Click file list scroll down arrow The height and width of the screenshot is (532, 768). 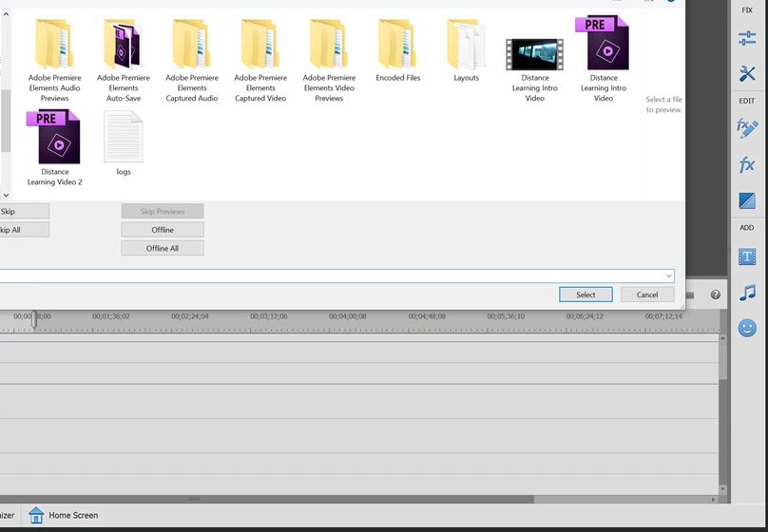6,195
